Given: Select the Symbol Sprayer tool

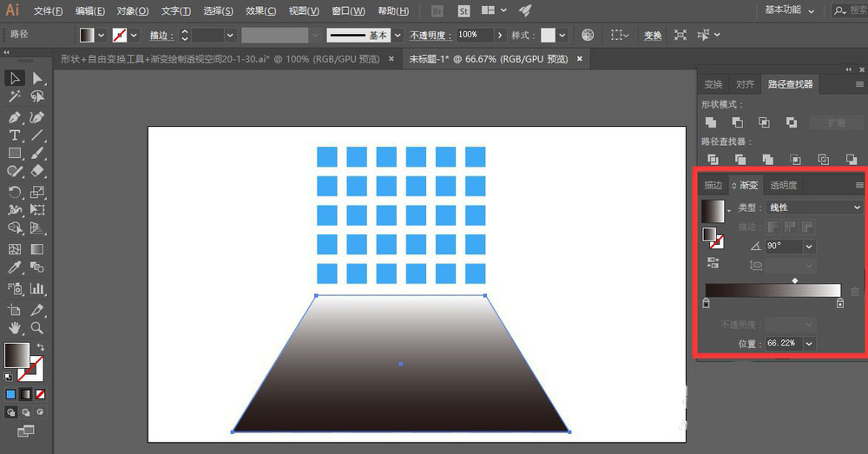Looking at the screenshot, I should coord(15,288).
